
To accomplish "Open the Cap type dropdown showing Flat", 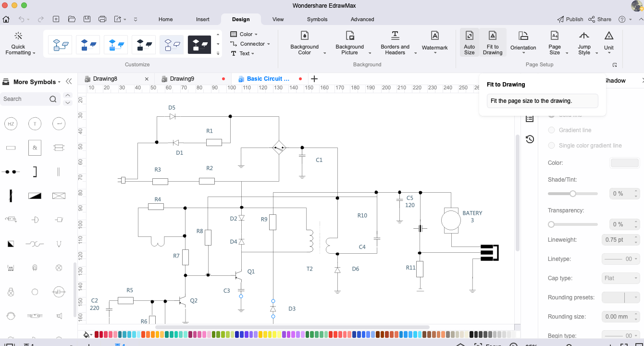I will (x=620, y=278).
